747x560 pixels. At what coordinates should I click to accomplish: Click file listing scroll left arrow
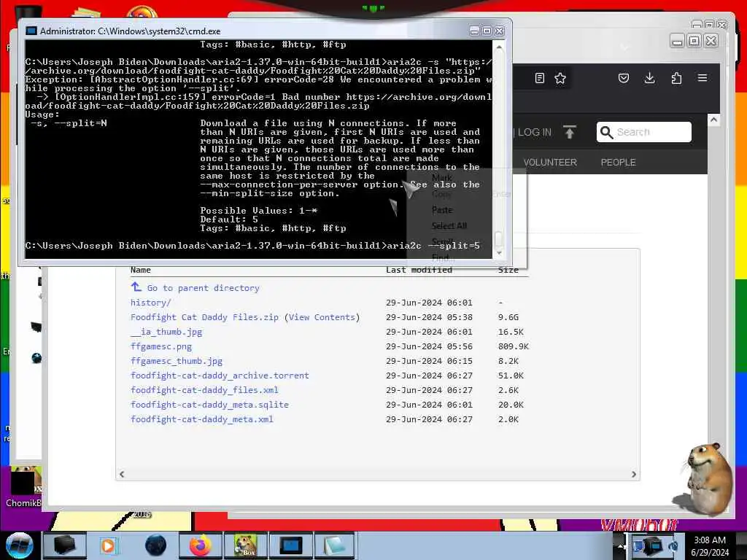[122, 474]
